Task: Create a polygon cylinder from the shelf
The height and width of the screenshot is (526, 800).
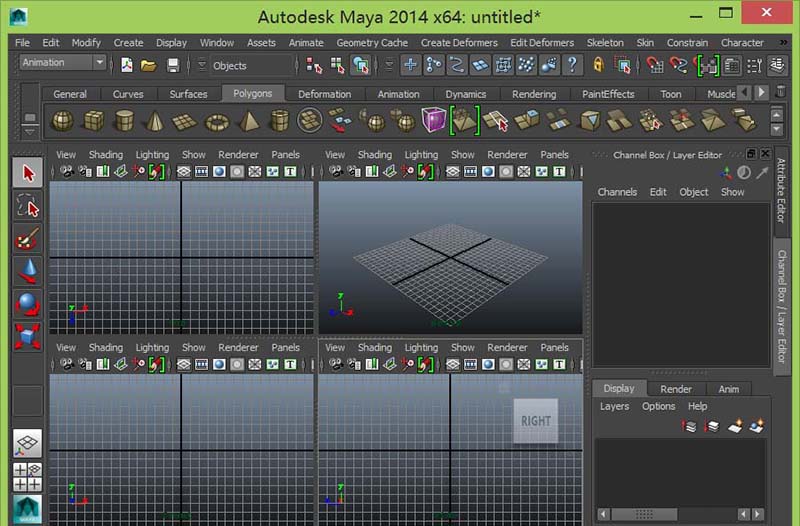Action: tap(124, 121)
